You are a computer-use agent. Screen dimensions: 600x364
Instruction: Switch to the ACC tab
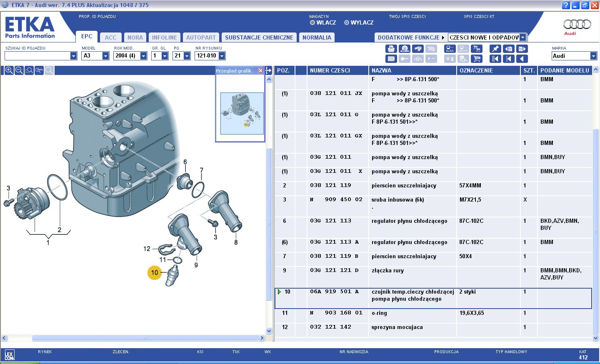coord(111,37)
